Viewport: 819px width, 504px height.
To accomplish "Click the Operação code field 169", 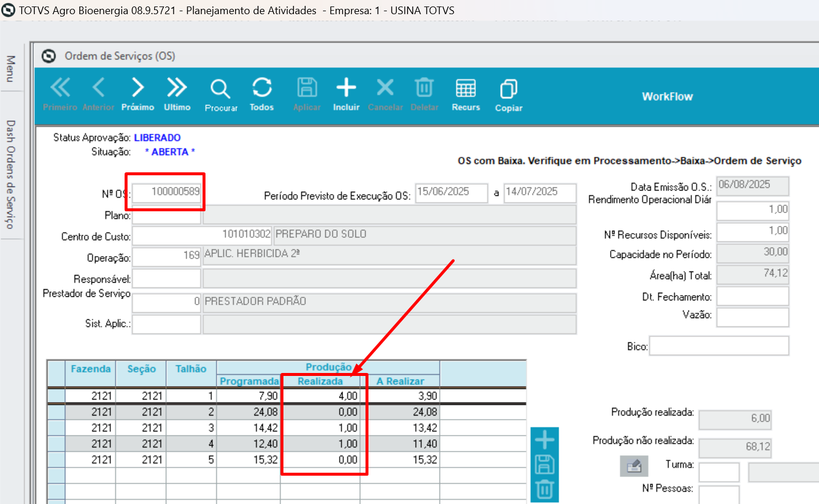I will point(167,257).
